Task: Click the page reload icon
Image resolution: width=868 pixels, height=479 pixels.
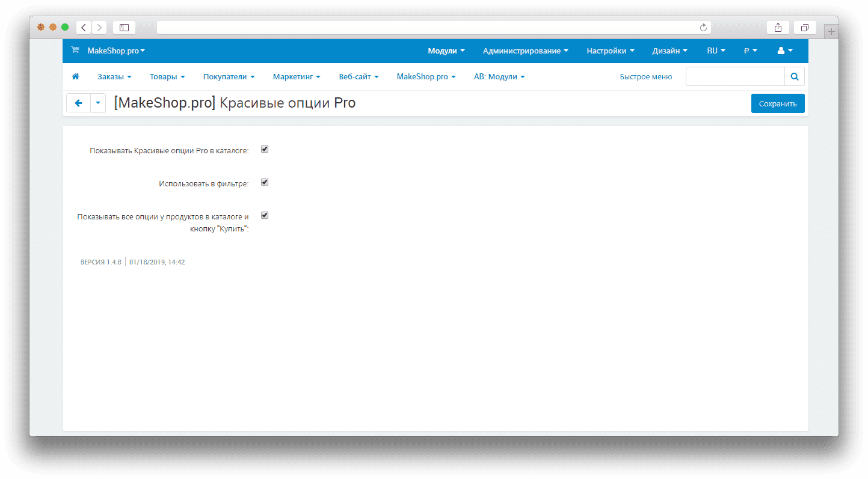Action: [x=703, y=28]
